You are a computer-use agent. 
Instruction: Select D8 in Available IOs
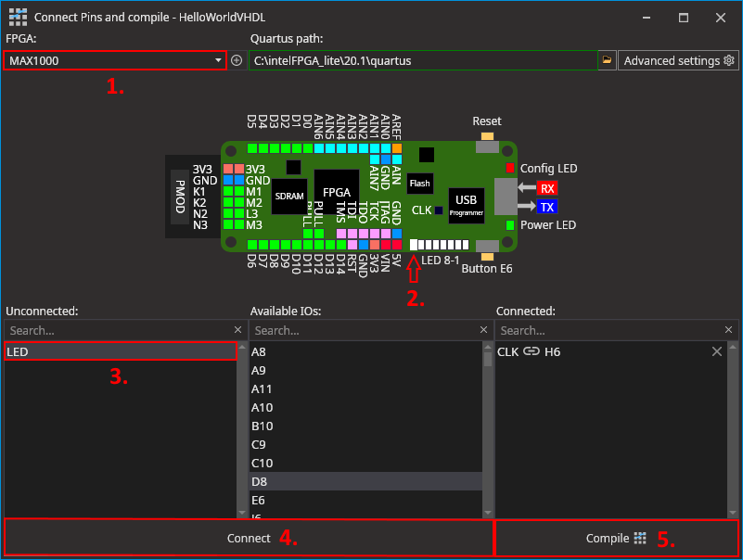pos(365,481)
